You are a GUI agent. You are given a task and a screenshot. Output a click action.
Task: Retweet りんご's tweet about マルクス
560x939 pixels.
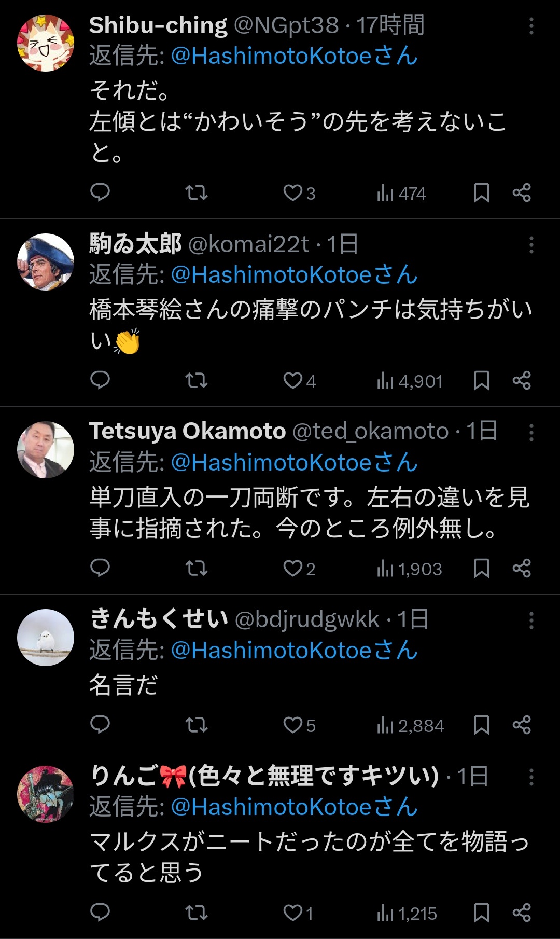pos(197,913)
